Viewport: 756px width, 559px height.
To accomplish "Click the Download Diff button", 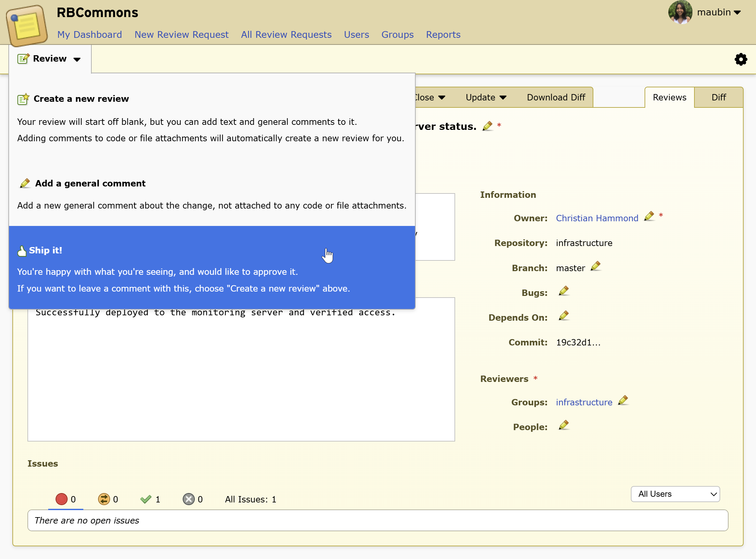I will (x=556, y=97).
